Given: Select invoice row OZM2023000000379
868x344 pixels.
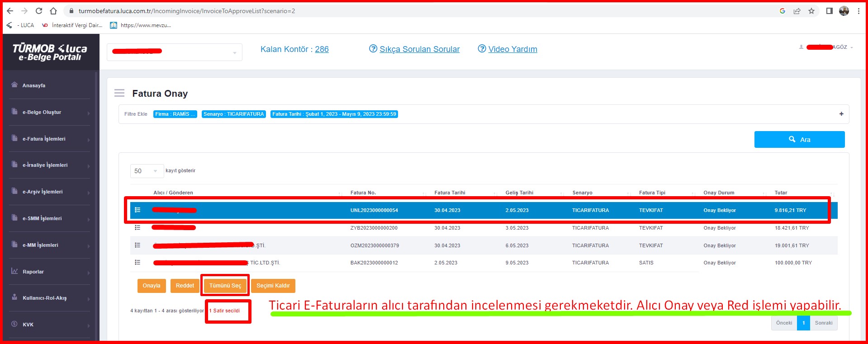Looking at the screenshot, I should (375, 245).
